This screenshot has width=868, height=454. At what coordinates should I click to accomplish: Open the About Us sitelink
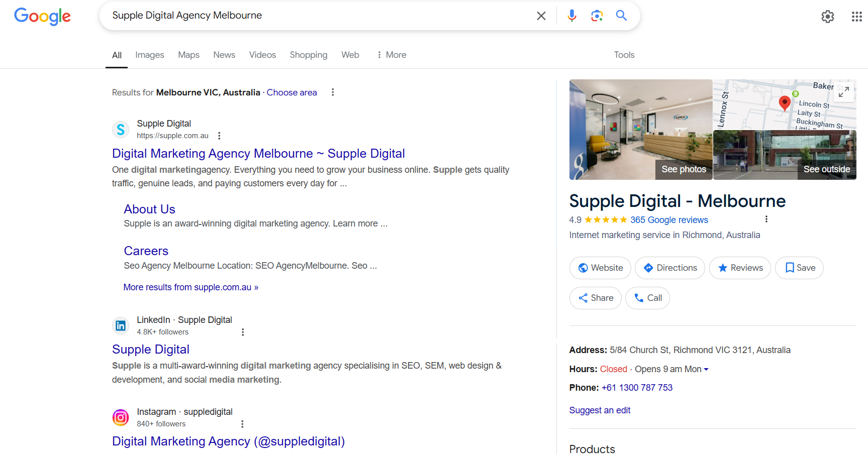tap(150, 209)
